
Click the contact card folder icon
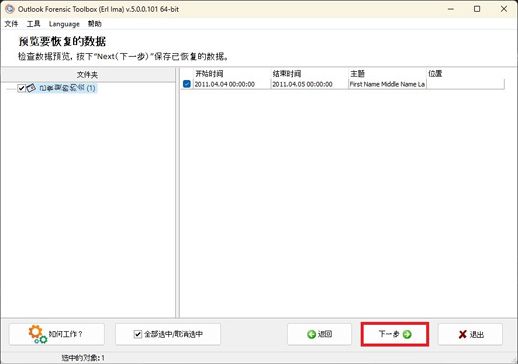[x=31, y=88]
